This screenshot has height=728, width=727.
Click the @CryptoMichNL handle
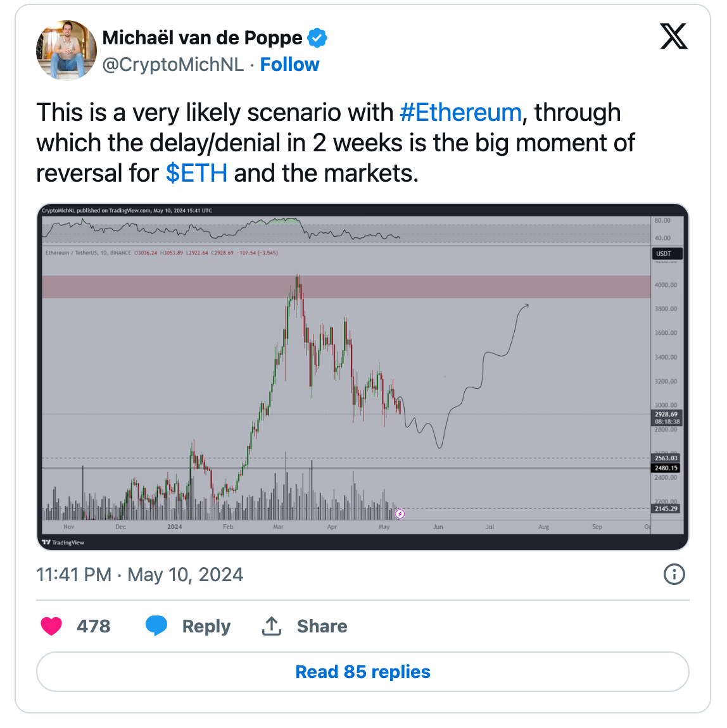(x=173, y=65)
